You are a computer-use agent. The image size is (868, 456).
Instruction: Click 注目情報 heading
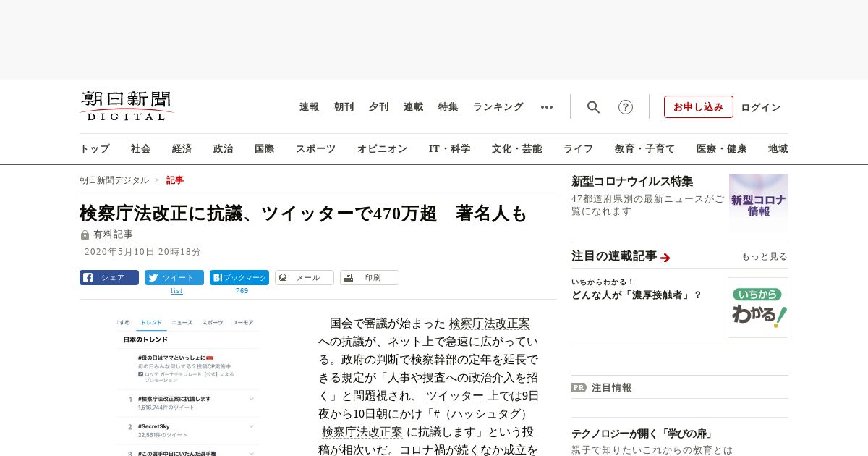point(611,388)
